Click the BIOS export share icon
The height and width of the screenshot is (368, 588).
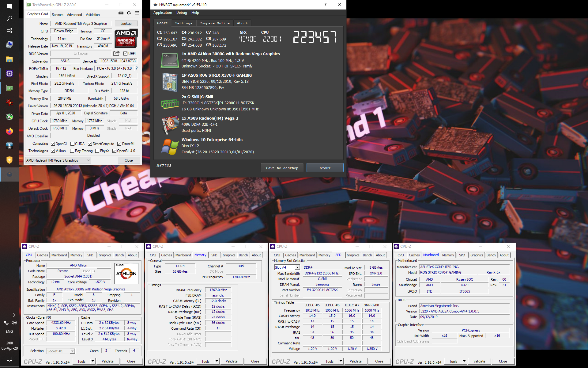click(116, 53)
